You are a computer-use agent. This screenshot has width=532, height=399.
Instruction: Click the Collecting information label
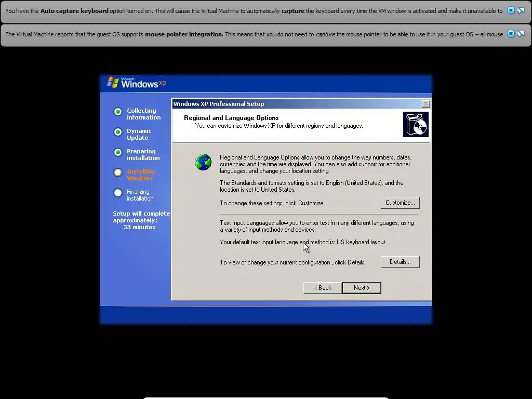143,114
